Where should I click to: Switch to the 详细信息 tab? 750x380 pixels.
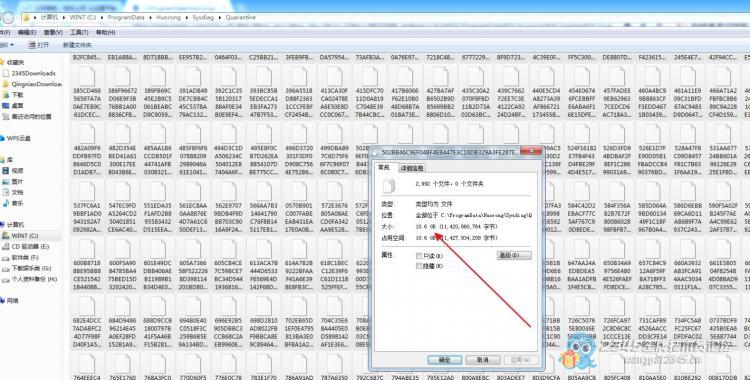coord(412,168)
